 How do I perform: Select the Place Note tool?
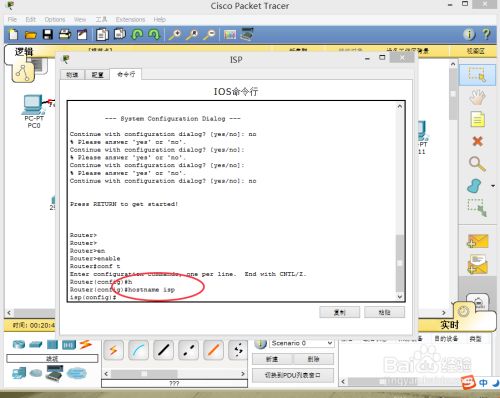477,119
